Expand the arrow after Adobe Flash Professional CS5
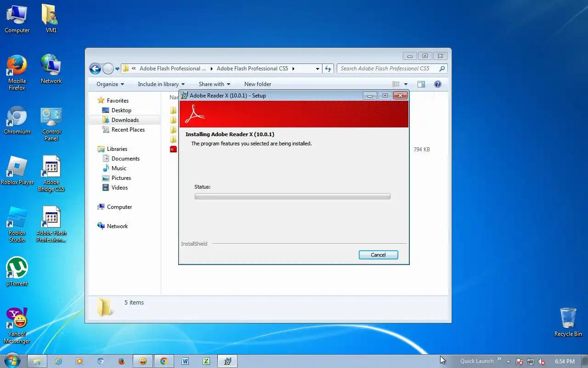This screenshot has height=368, width=588. coord(294,69)
